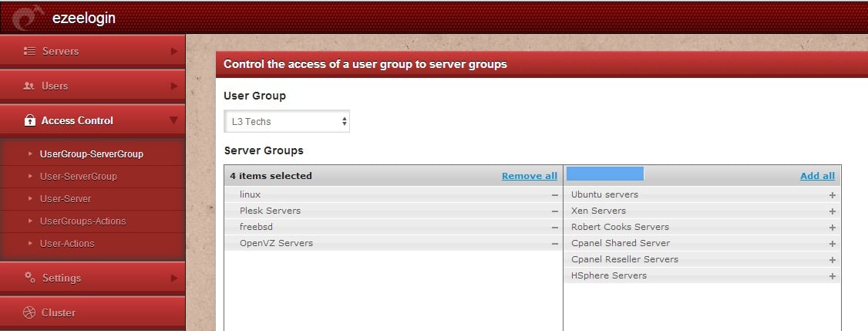Expand the Servers menu arrow
This screenshot has height=331, width=868.
[174, 51]
